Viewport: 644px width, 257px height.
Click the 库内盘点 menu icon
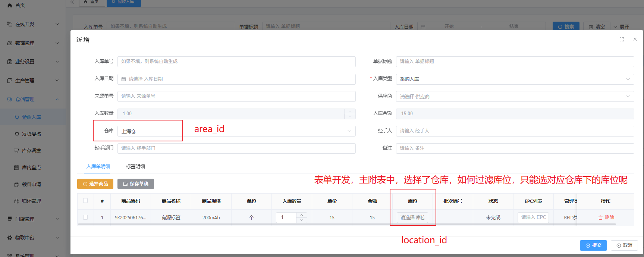[16, 167]
